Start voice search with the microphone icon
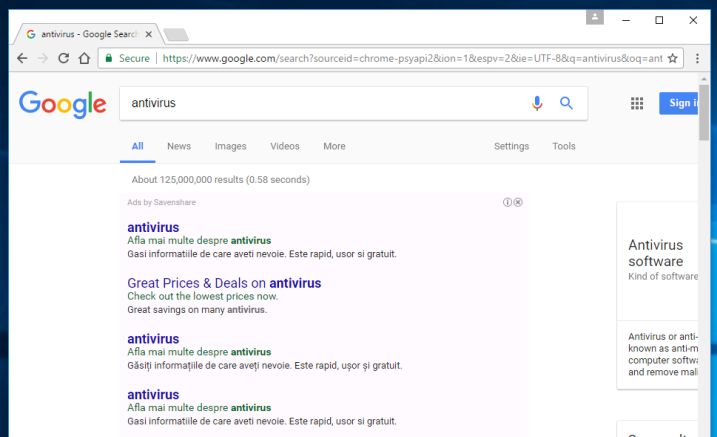 click(x=537, y=103)
